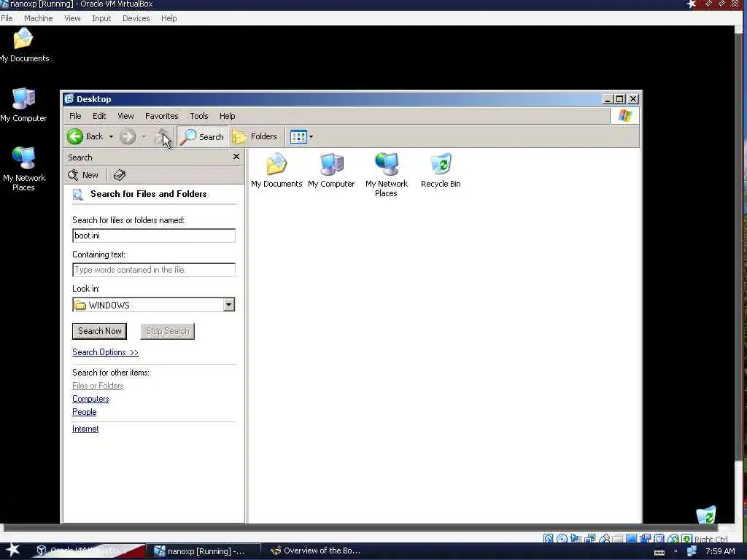The height and width of the screenshot is (560, 747).
Task: Click the green Back arrow icon
Action: 75,136
